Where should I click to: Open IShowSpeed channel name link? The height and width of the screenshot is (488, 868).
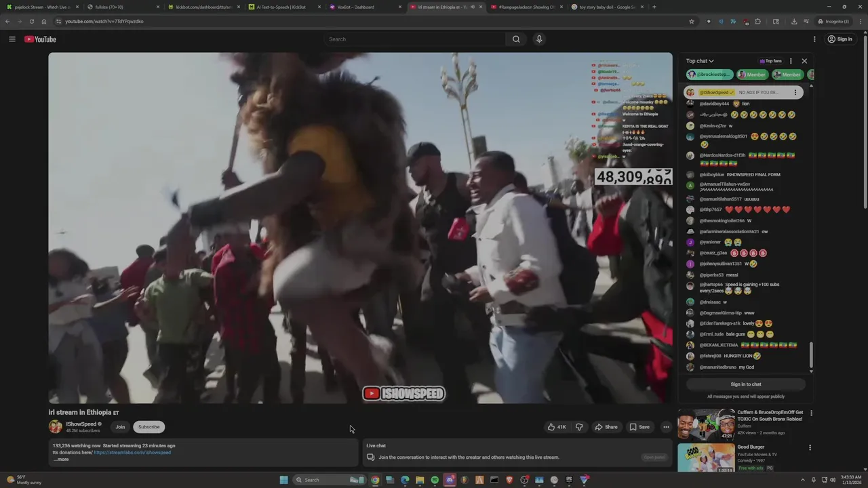(x=81, y=424)
